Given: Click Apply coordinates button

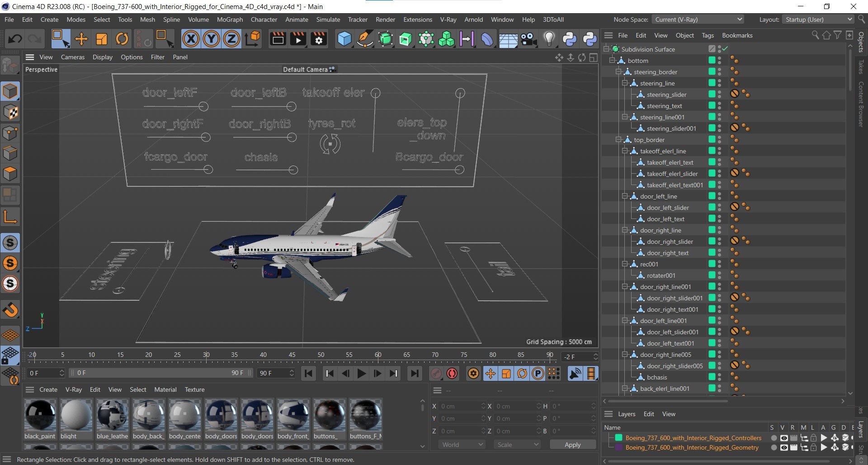Looking at the screenshot, I should coord(572,445).
